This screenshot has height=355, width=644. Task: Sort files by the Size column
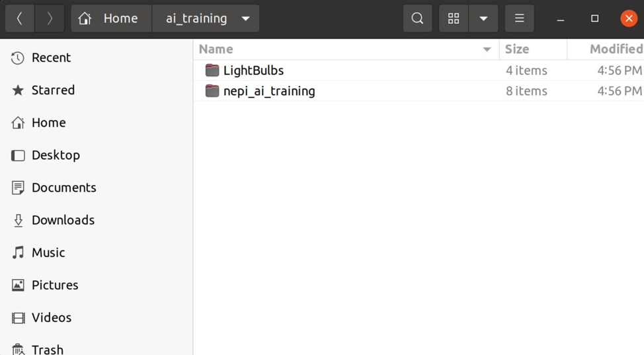[516, 49]
